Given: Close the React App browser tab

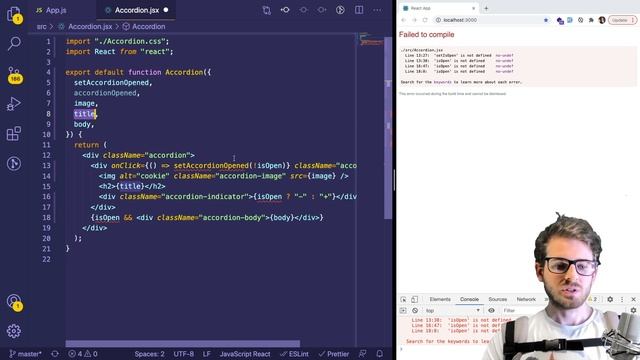Looking at the screenshot, I should 473,8.
